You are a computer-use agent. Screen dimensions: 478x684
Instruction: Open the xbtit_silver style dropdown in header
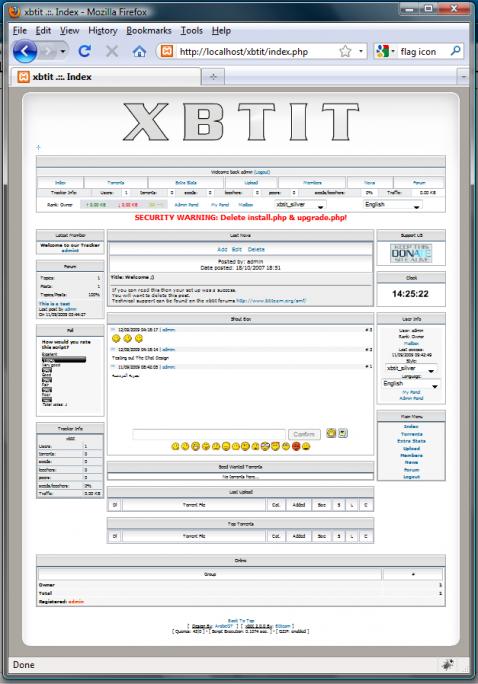300,205
